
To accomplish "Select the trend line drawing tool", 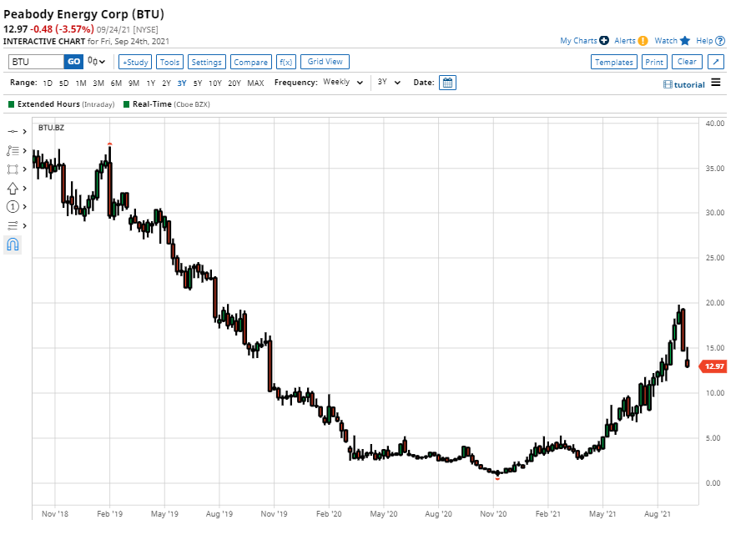I will coord(13,131).
